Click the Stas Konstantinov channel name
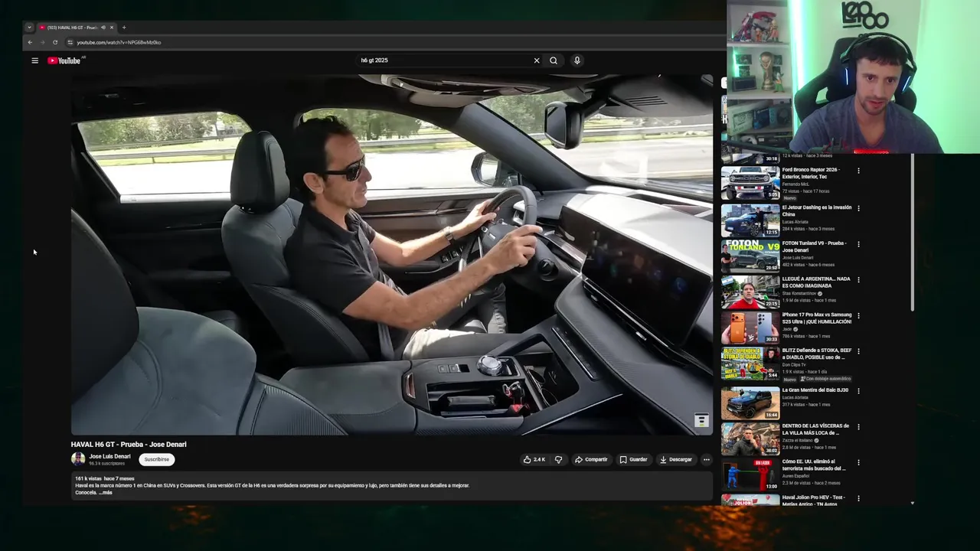Image resolution: width=980 pixels, height=551 pixels. point(800,294)
